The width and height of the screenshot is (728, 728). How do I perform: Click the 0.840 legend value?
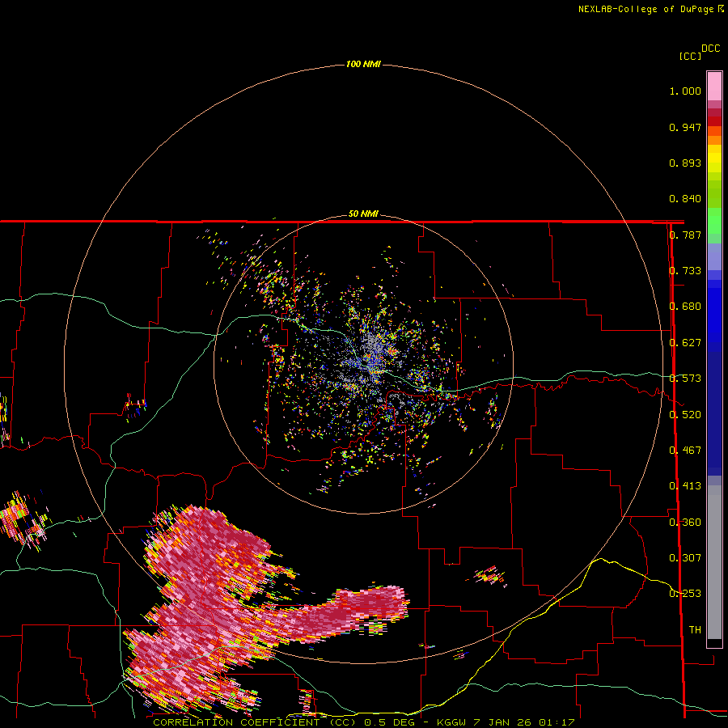[x=685, y=199]
